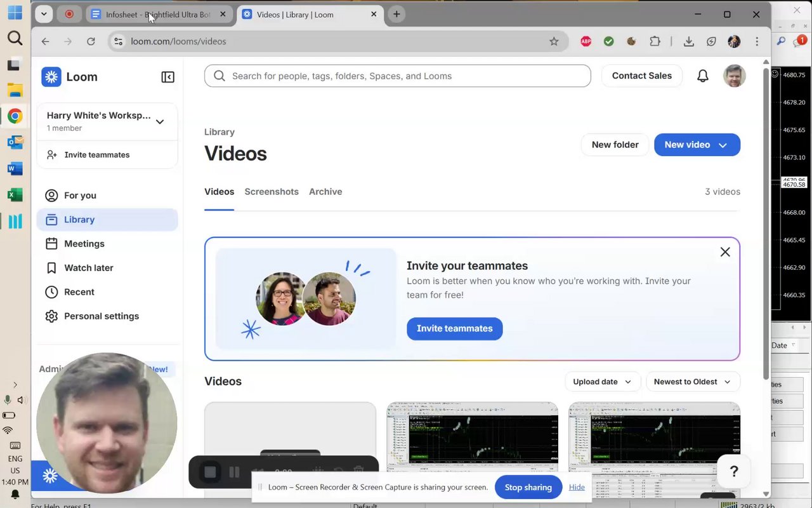Click Contact Sales
Image resolution: width=812 pixels, height=508 pixels.
pyautogui.click(x=642, y=76)
